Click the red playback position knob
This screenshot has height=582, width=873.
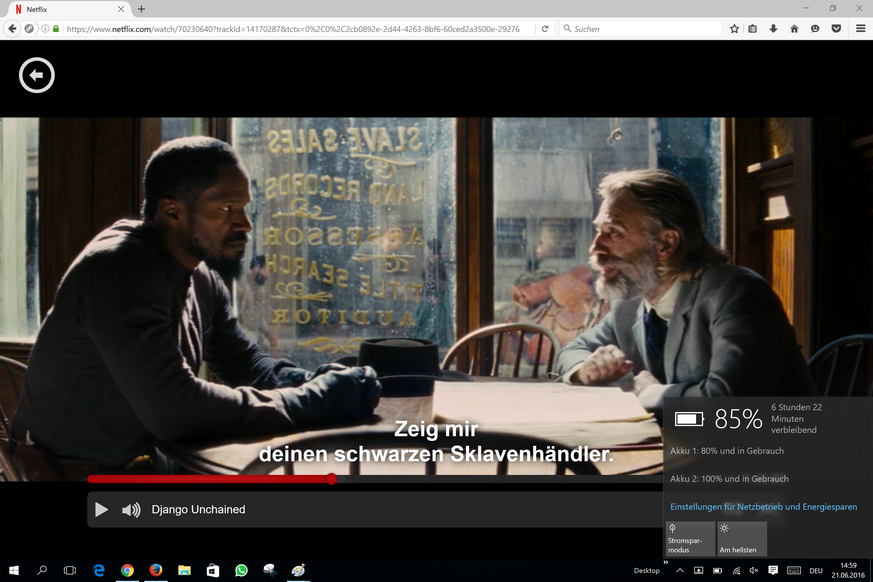click(332, 479)
